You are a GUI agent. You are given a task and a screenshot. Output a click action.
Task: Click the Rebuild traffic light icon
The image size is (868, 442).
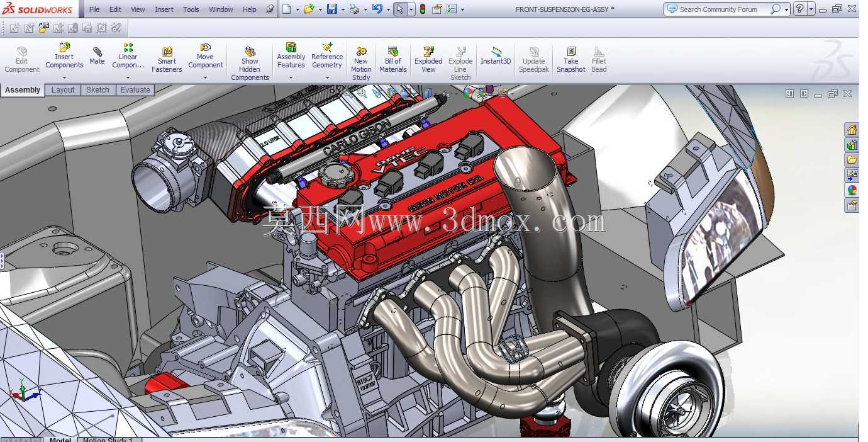pyautogui.click(x=422, y=9)
